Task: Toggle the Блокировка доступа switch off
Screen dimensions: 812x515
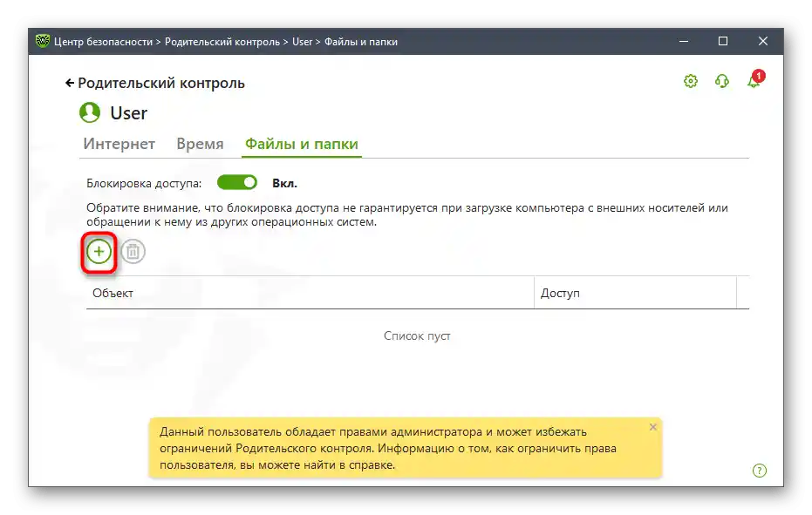Action: point(236,183)
